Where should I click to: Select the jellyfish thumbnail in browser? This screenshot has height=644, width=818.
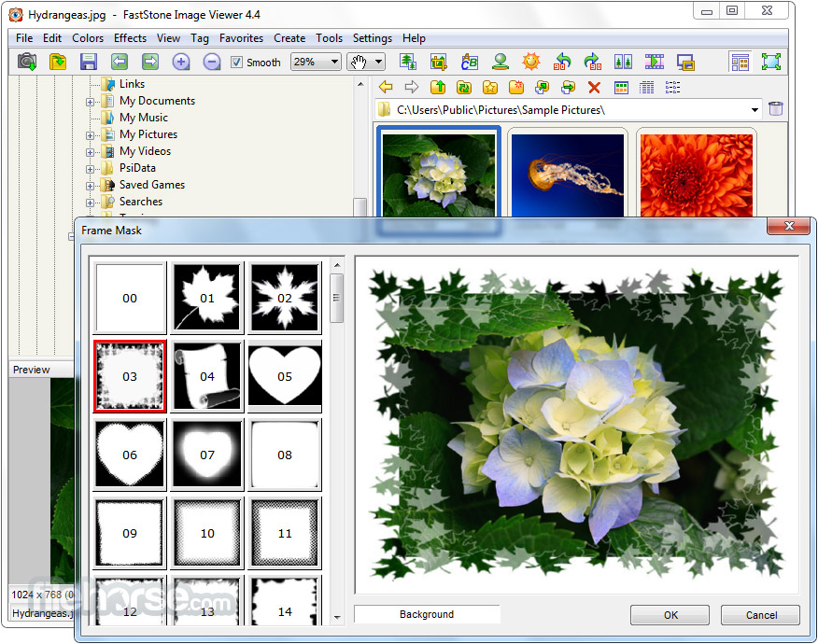pos(567,175)
